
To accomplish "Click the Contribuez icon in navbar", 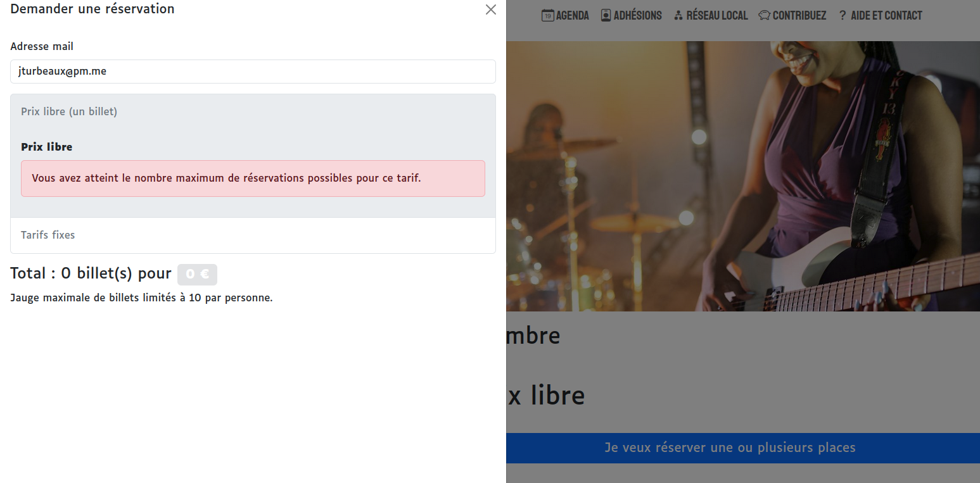I will point(764,15).
